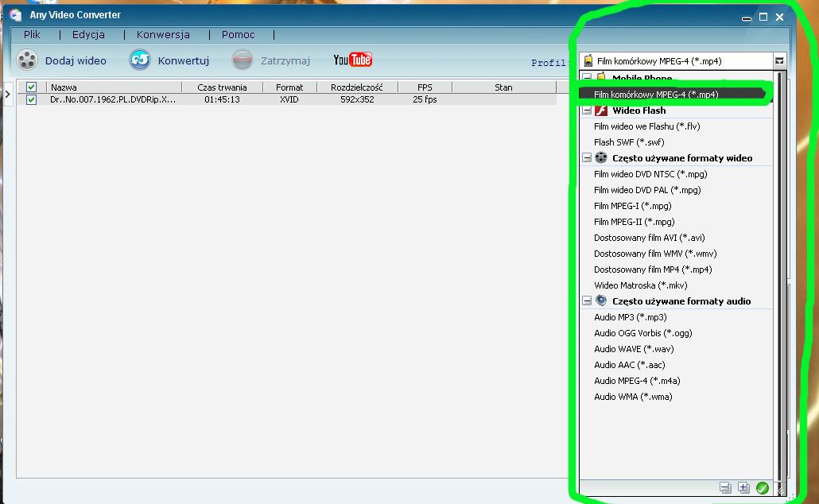
Task: Click the 01:45:13 duration cell
Action: [x=222, y=99]
